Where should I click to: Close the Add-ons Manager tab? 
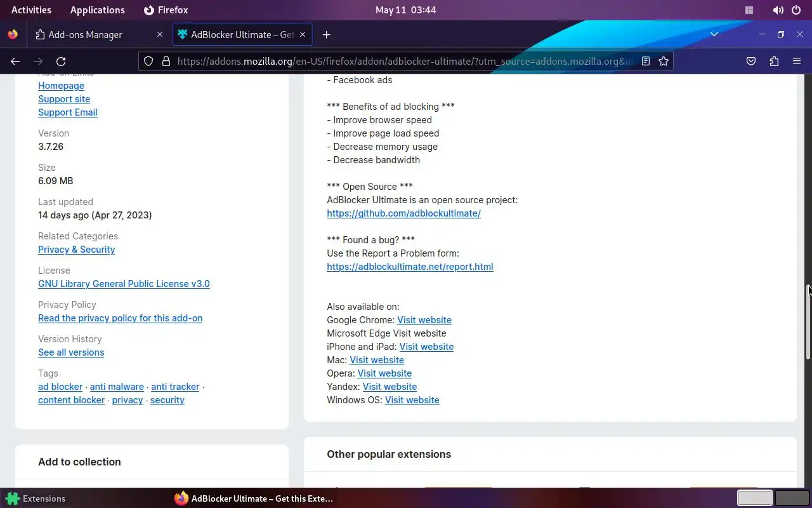[159, 34]
